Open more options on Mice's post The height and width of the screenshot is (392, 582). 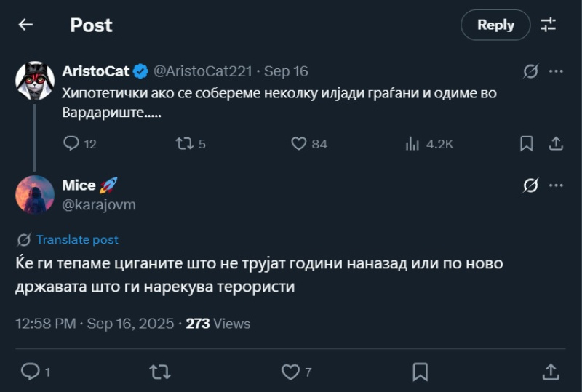click(x=556, y=185)
